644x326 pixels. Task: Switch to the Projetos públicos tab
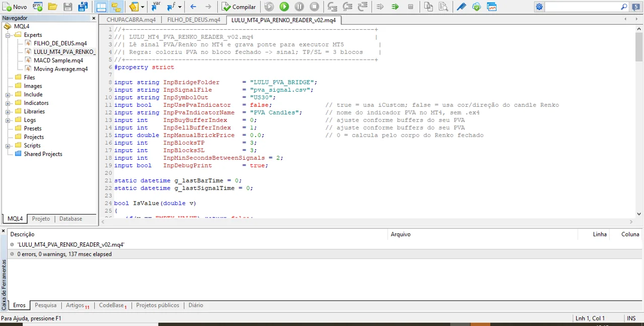(157, 305)
